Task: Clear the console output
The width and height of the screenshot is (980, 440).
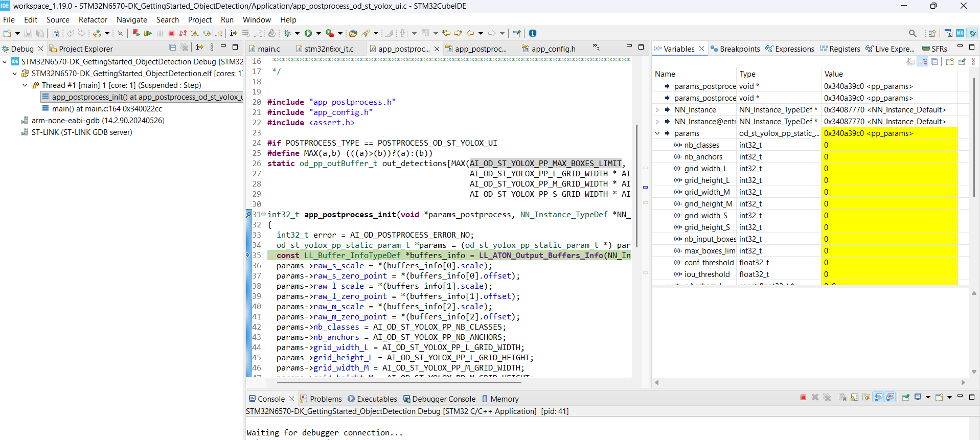Action: coord(842,398)
